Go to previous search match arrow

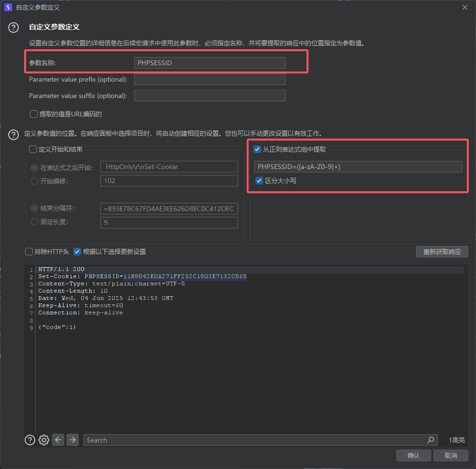[x=58, y=440]
